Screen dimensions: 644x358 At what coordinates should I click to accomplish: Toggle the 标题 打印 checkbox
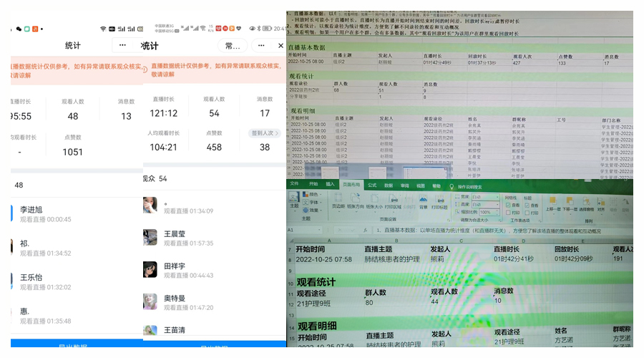527,213
